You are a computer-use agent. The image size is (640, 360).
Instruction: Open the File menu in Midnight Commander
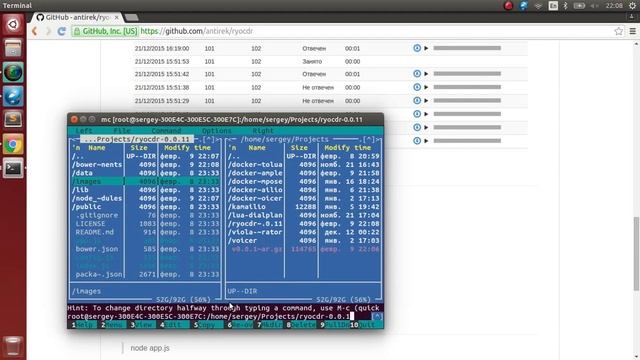coord(122,131)
